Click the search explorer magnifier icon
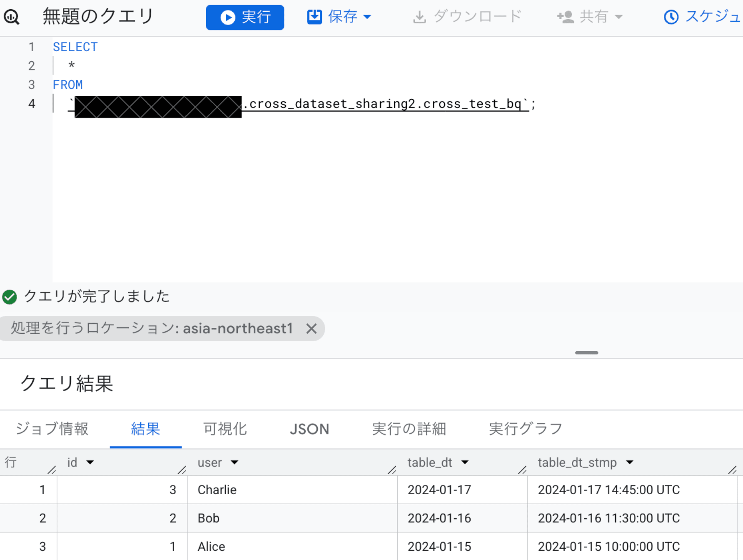The image size is (743, 560). [11, 17]
